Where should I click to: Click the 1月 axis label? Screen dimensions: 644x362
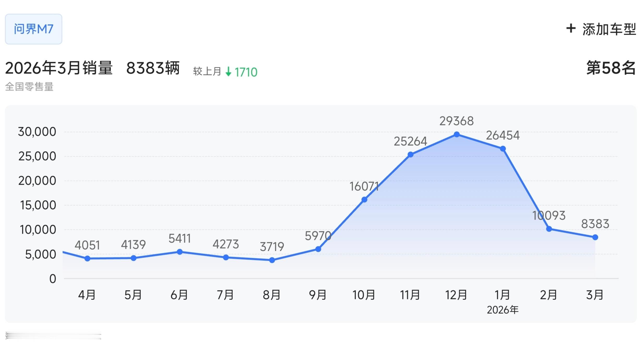click(502, 295)
